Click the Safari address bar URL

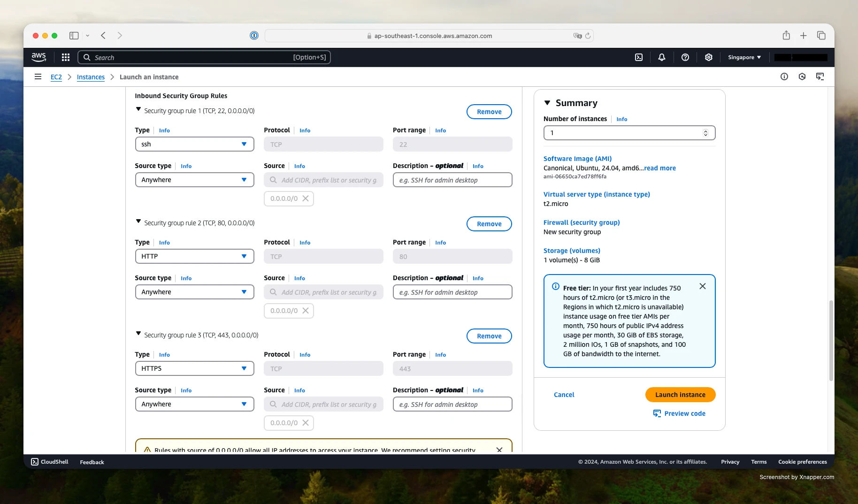pyautogui.click(x=433, y=36)
